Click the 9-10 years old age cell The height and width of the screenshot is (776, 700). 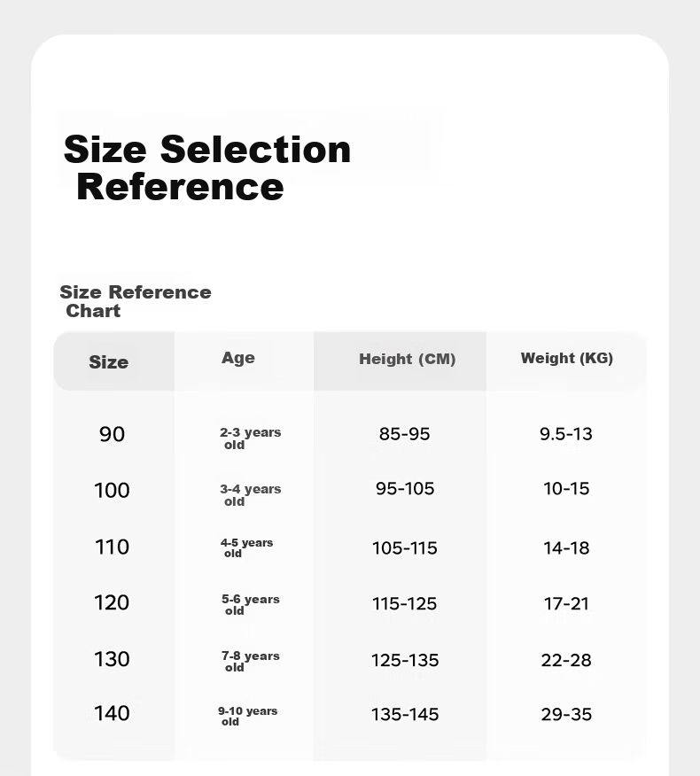tap(247, 716)
